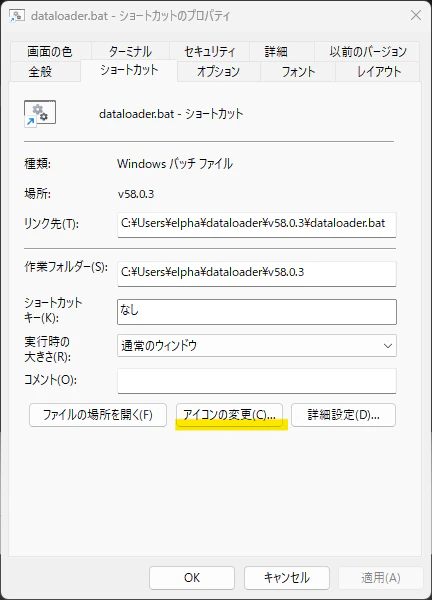Open 詳細設定 advanced settings
This screenshot has height=600, width=432.
point(343,415)
